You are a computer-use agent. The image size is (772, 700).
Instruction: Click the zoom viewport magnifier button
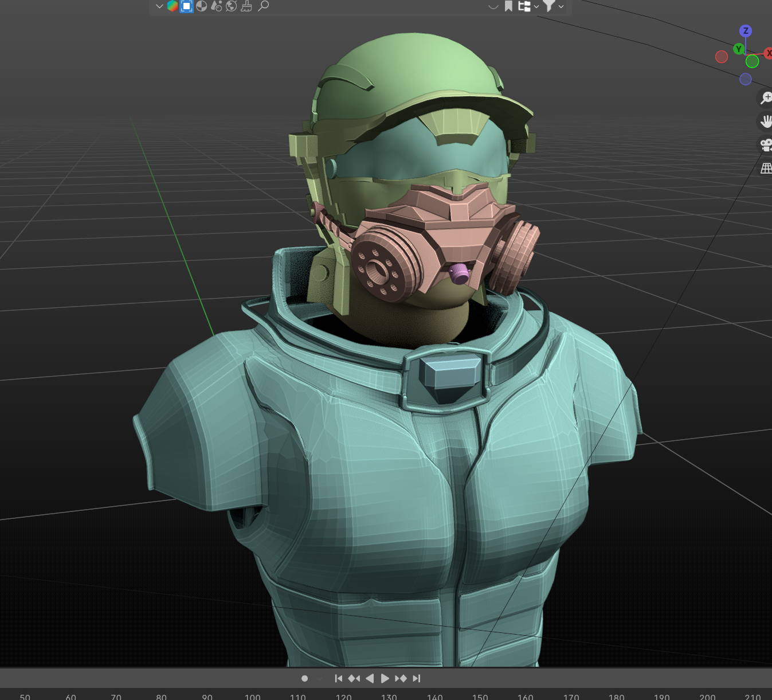click(766, 98)
